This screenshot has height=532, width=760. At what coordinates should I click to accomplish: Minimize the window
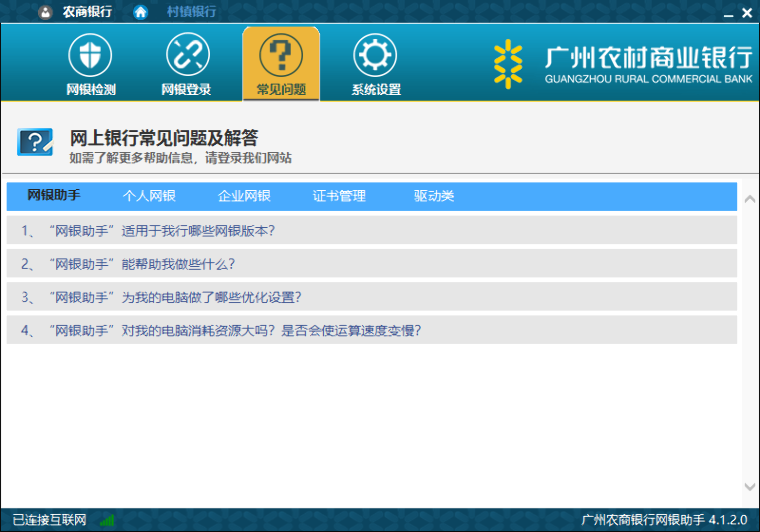click(x=728, y=14)
